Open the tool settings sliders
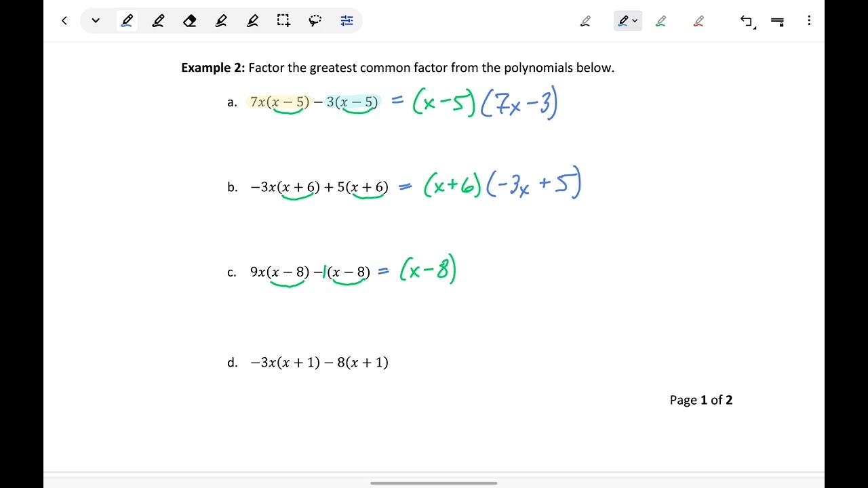 (347, 21)
